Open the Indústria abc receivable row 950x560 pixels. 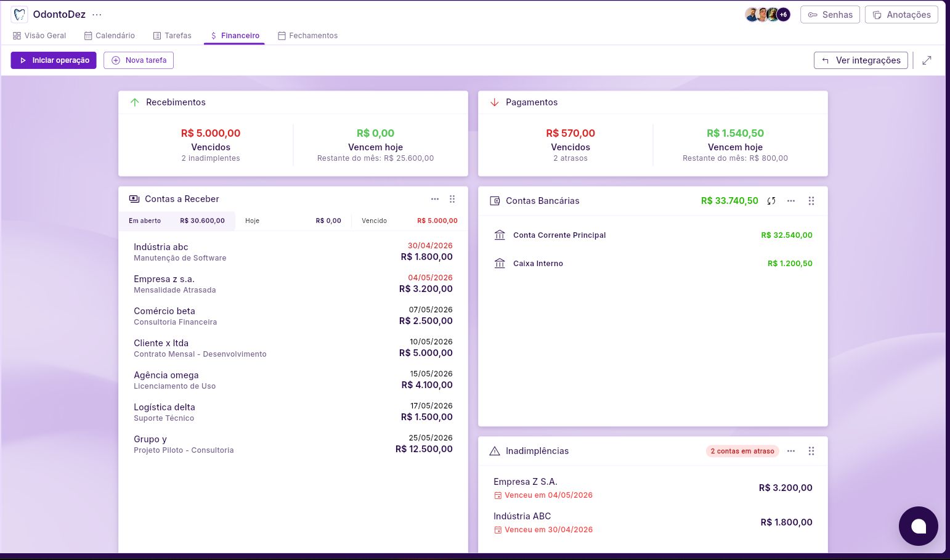293,252
